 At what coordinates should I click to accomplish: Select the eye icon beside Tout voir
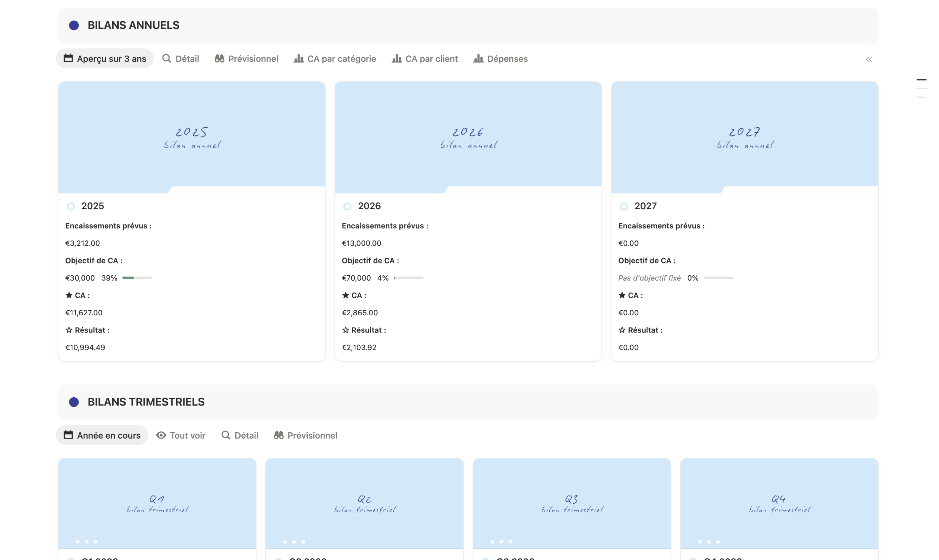point(161,435)
